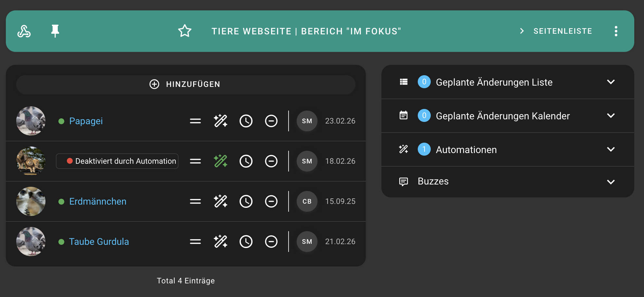Viewport: 644px width, 297px height.
Task: Expand the Automationen section chevron
Action: [x=611, y=149]
